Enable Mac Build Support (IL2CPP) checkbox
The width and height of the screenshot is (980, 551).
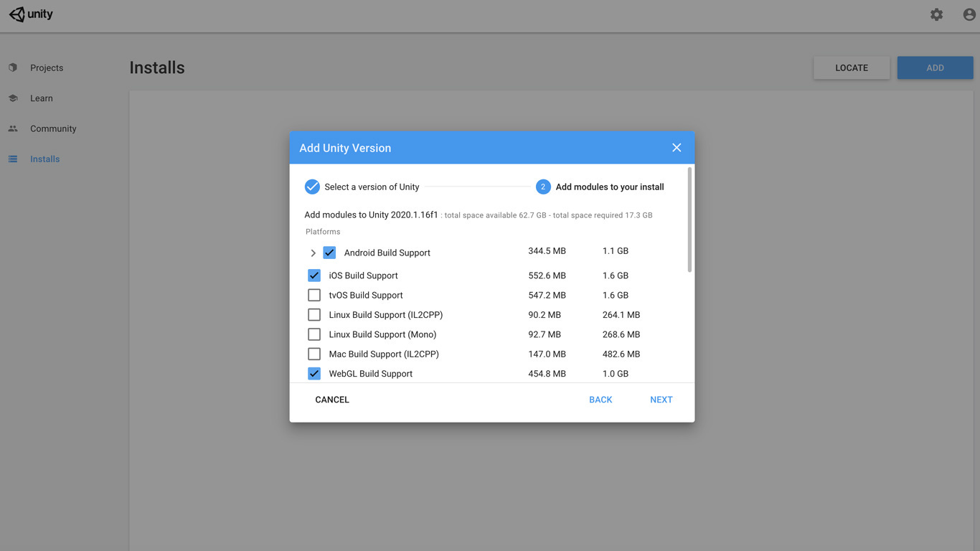coord(314,354)
